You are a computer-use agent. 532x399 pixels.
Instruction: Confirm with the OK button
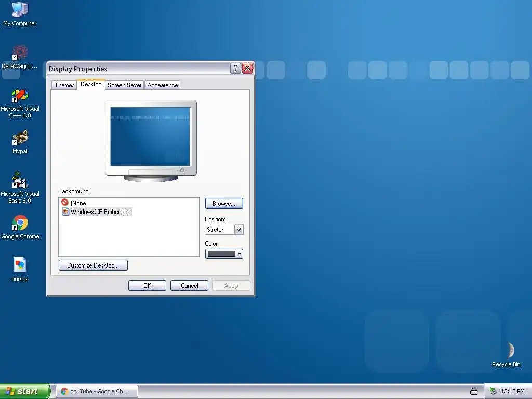point(147,286)
